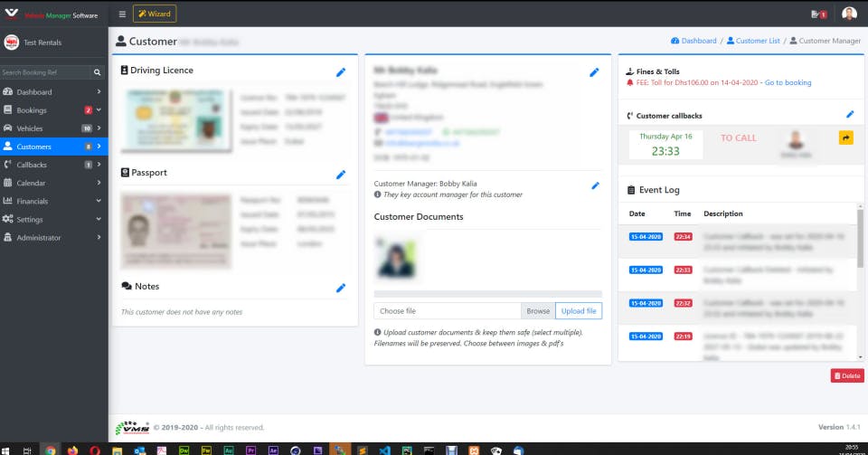Click the 22:34 event time badge
Screen dimensions: 868x455
coord(683,237)
